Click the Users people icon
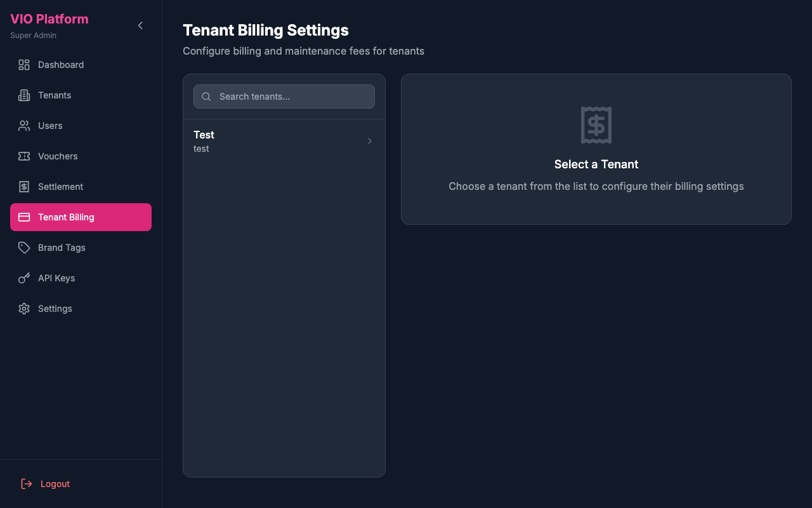Image resolution: width=812 pixels, height=508 pixels. (x=23, y=126)
